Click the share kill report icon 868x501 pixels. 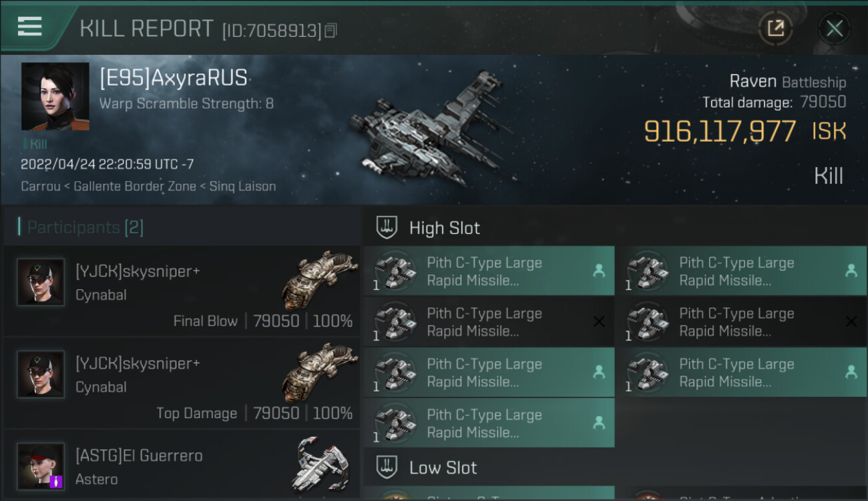775,28
